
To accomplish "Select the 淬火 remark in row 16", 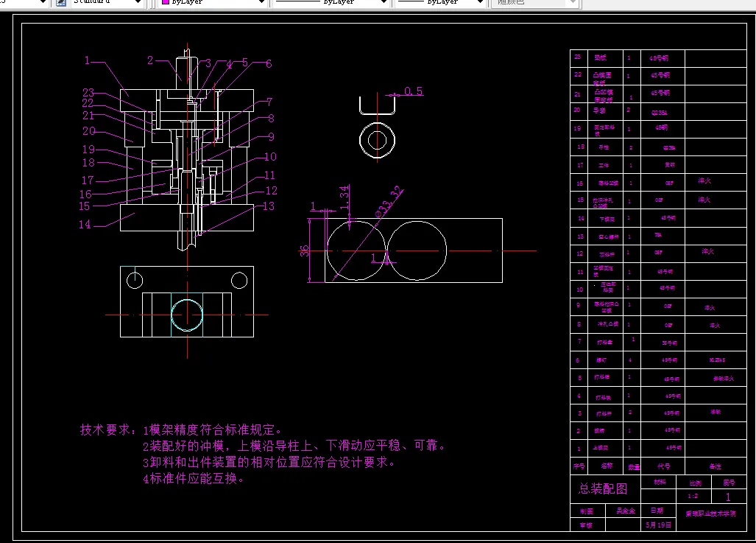I will coord(704,181).
